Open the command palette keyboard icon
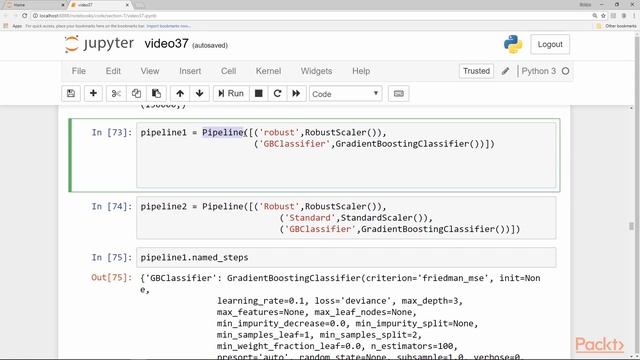Screen dimensions: 640x360 point(398,93)
